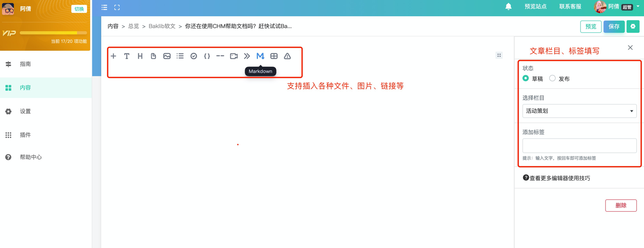644x248 pixels.
Task: Insert a bulleted list icon
Action: point(180,56)
